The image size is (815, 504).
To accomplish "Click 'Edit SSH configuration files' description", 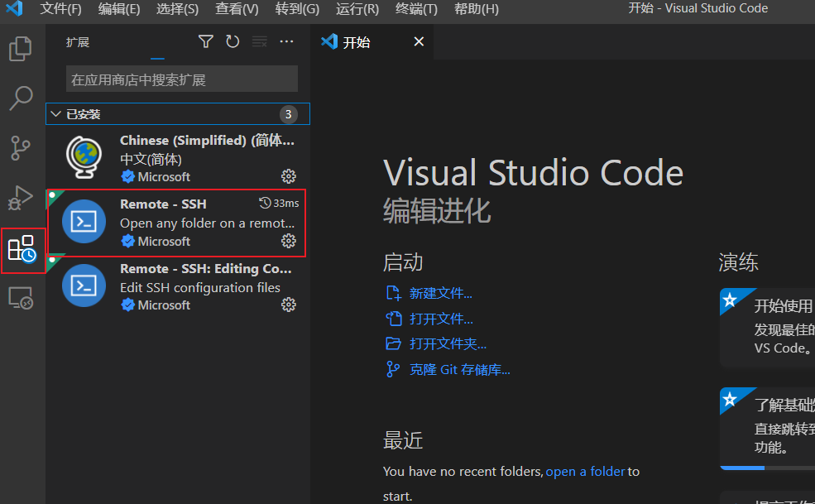I will 200,288.
